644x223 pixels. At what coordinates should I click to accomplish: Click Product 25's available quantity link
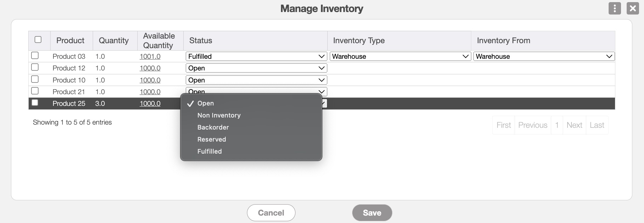pos(150,103)
